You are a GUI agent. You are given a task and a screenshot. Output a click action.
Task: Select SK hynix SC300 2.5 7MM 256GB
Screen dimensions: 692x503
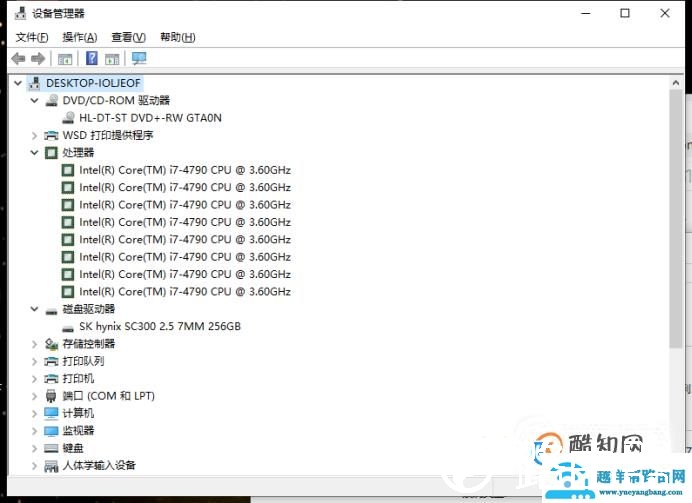160,327
